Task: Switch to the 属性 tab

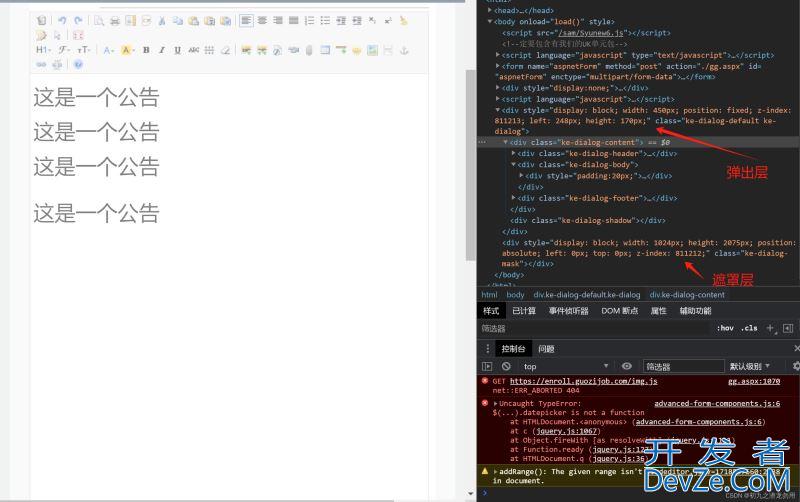Action: (x=659, y=311)
